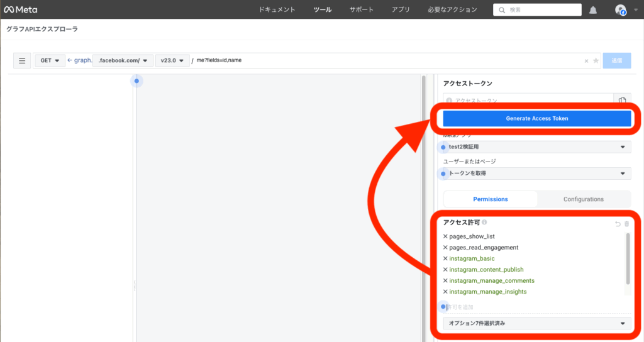This screenshot has height=342, width=644.
Task: Click the undo permissions arrow icon
Action: coord(618,224)
